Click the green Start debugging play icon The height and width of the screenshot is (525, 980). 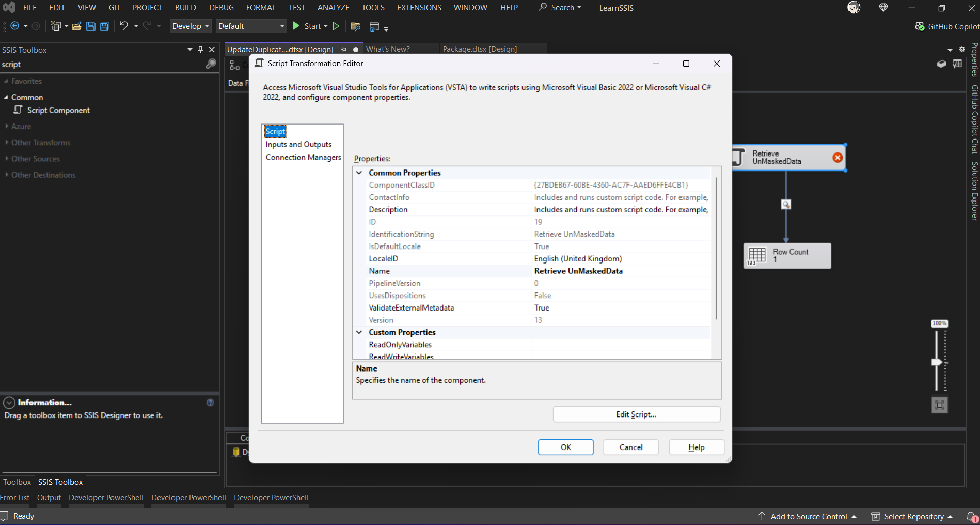coord(296,26)
